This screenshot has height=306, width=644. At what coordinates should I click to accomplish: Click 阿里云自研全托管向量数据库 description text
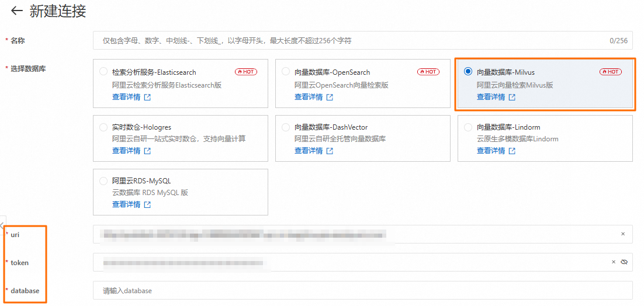(x=340, y=138)
